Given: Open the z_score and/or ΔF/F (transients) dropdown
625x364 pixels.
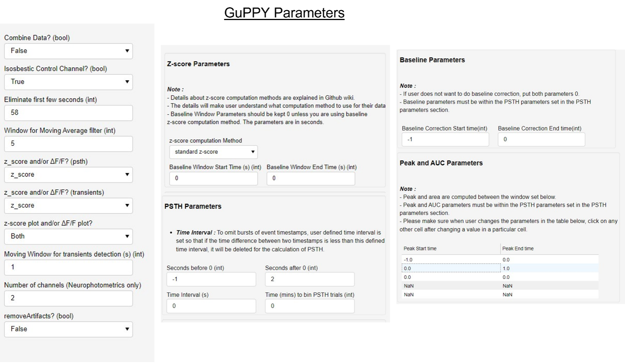Looking at the screenshot, I should (69, 205).
